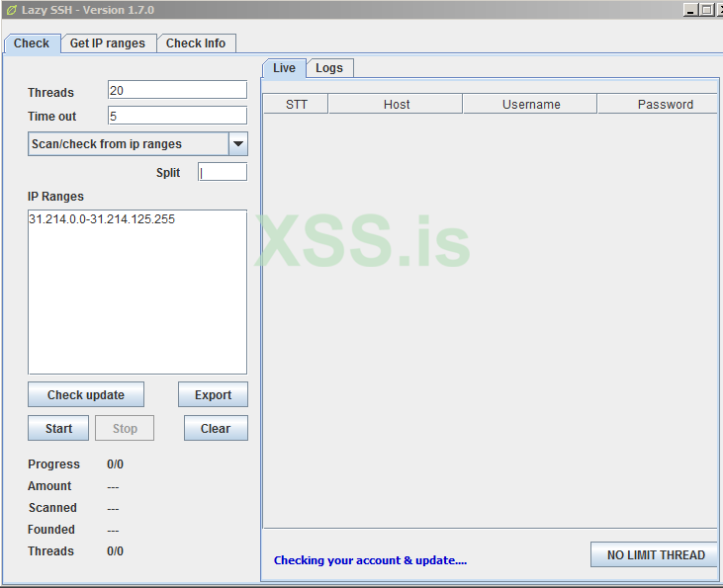Screen dimensions: 723x588
Task: Click the Check update button
Action: pyautogui.click(x=86, y=394)
